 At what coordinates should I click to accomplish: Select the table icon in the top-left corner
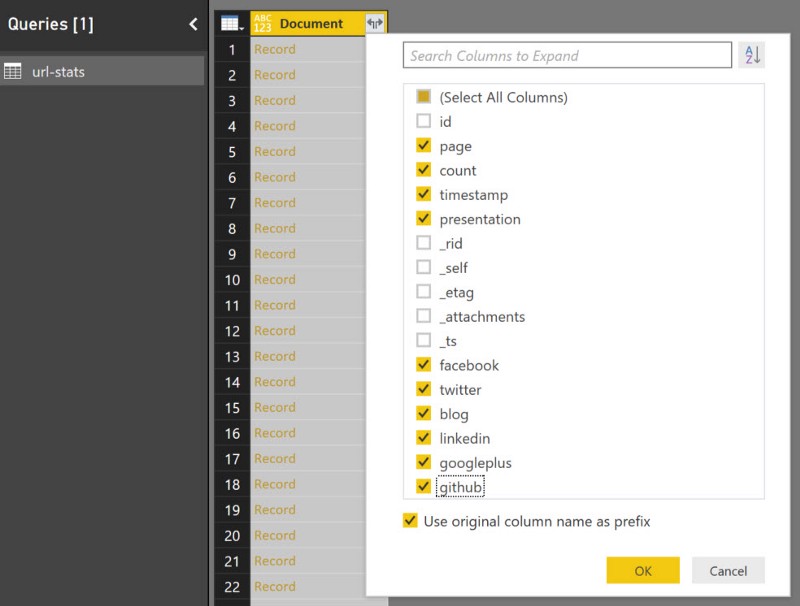click(x=228, y=22)
